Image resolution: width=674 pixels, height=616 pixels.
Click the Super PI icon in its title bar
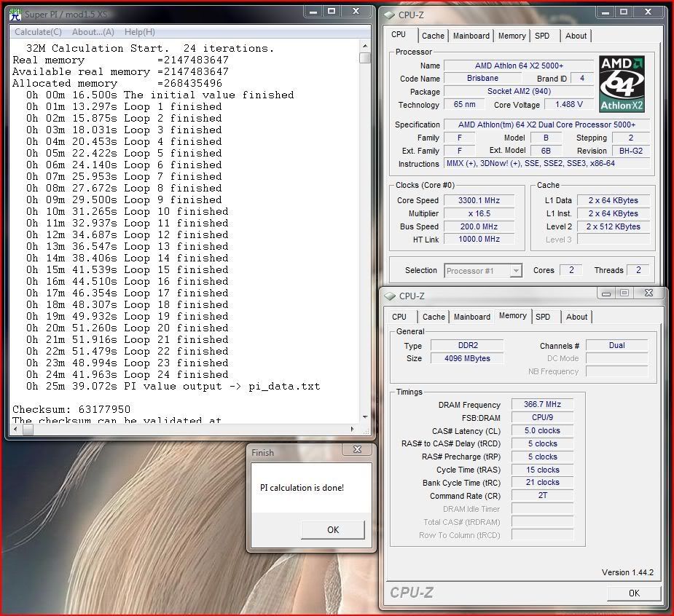15,14
